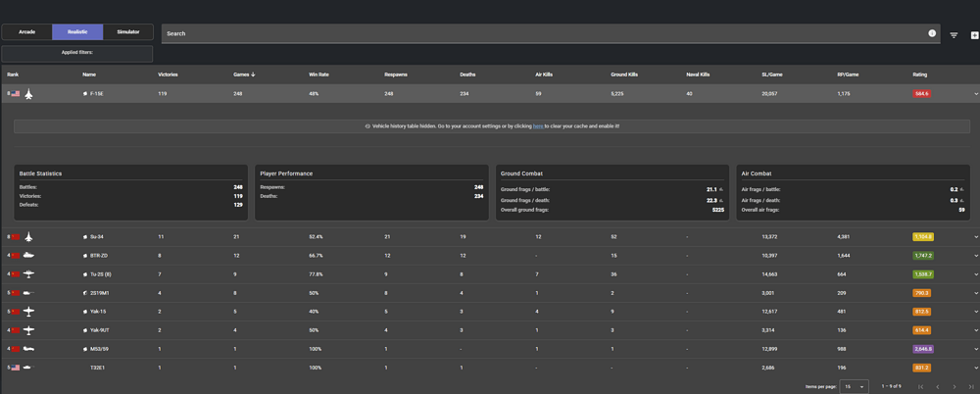Image resolution: width=980 pixels, height=394 pixels.
Task: Sort by the Ground Kills header
Action: [623, 74]
